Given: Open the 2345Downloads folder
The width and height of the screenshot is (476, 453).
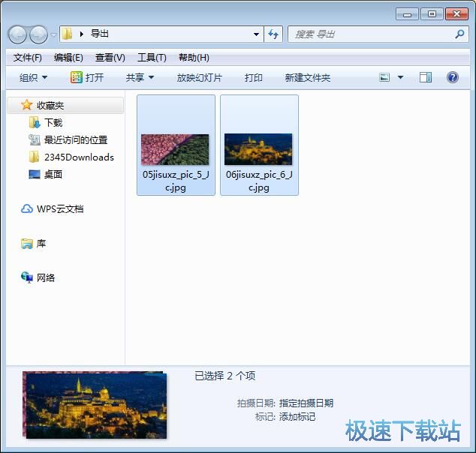Looking at the screenshot, I should pos(79,157).
